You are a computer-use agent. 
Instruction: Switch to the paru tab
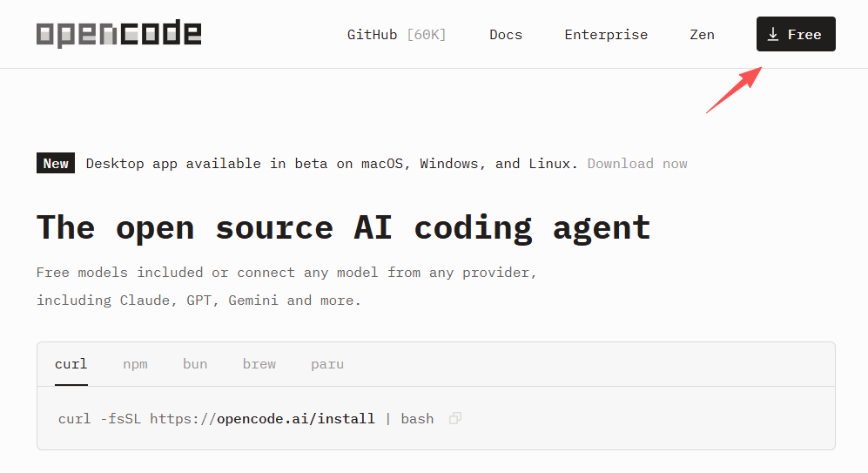(327, 364)
